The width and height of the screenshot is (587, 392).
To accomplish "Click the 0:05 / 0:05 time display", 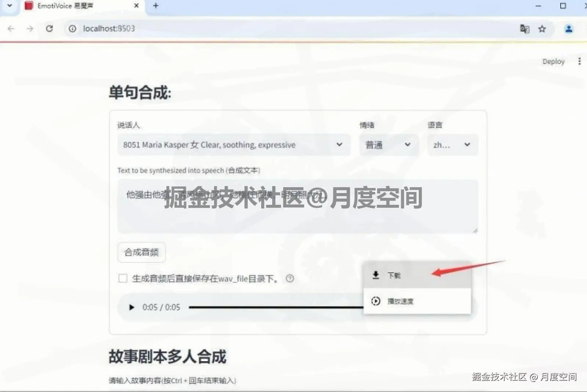I will click(161, 307).
